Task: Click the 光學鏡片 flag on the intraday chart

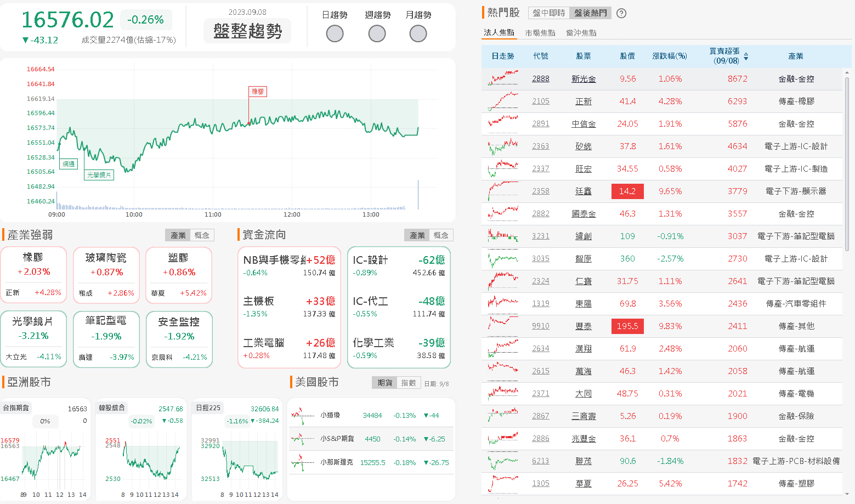Action: (x=99, y=175)
